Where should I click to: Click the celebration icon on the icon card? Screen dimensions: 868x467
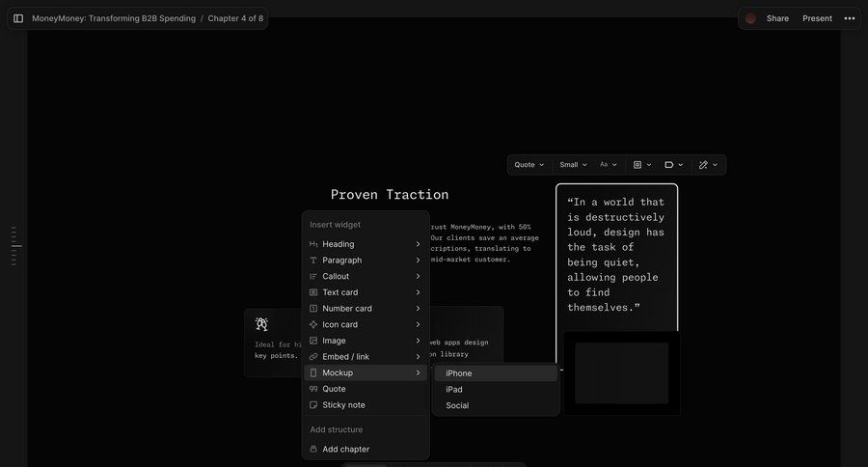(261, 324)
